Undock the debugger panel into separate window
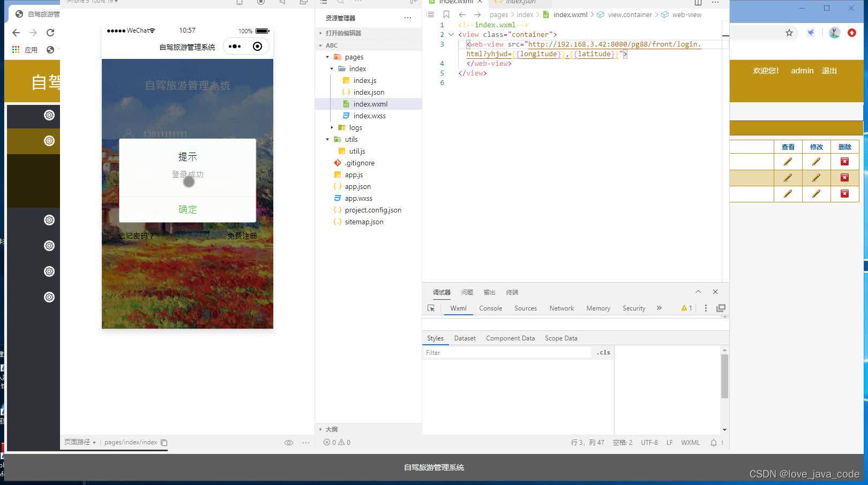Screen dimensions: 868x485 (x=721, y=308)
